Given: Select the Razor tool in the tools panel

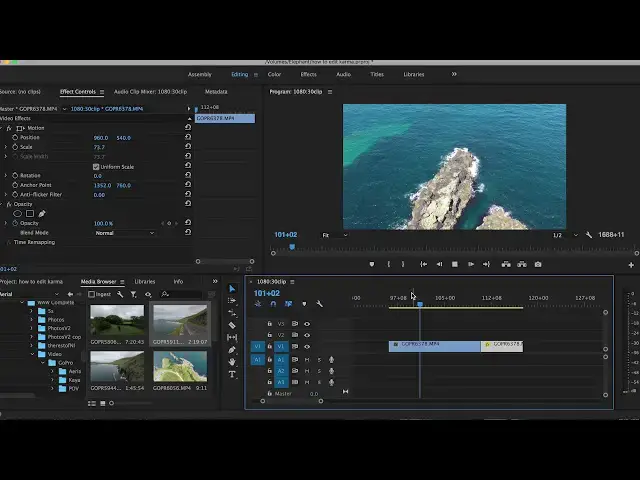Looking at the screenshot, I should [232, 325].
